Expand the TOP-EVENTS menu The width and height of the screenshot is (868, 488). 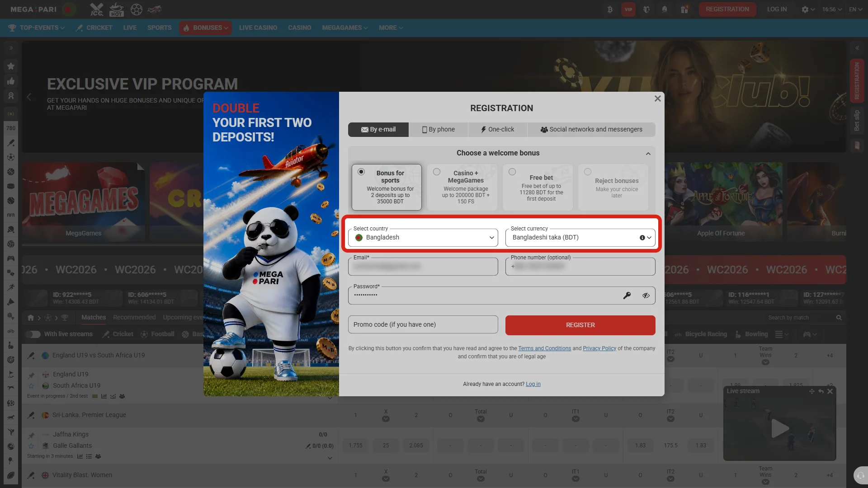pyautogui.click(x=37, y=28)
